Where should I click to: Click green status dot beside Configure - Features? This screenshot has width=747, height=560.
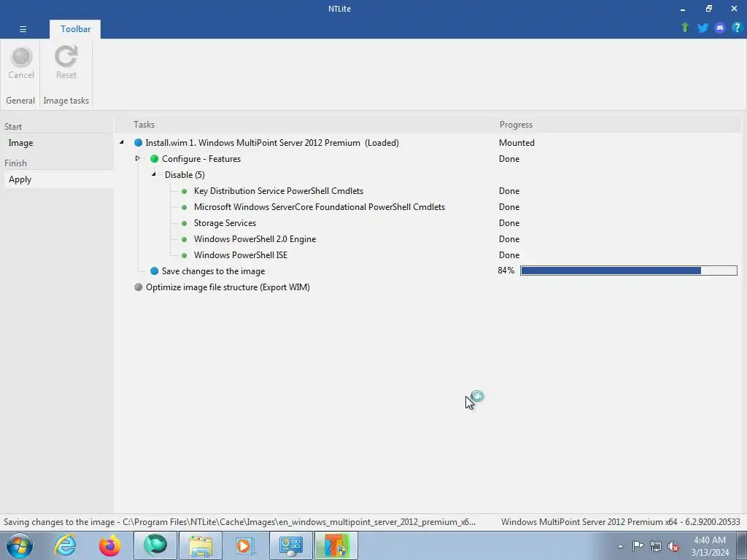[x=155, y=159]
